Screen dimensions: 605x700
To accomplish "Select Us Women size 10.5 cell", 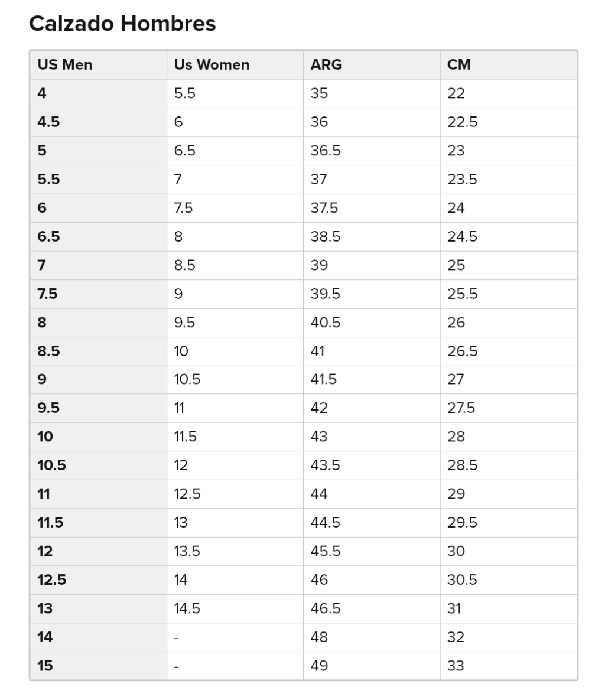I will pos(187,379).
